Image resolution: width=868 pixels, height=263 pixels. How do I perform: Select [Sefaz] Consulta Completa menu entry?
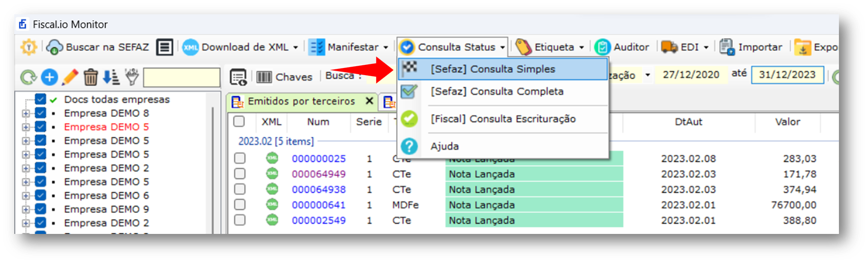point(503,91)
